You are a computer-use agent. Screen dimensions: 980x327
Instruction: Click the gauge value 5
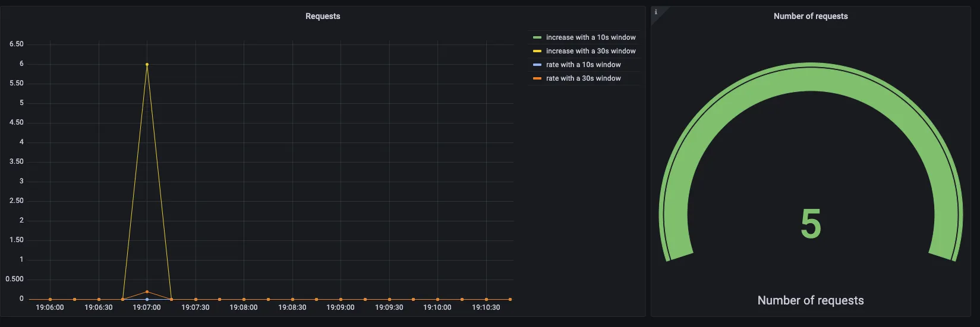811,224
